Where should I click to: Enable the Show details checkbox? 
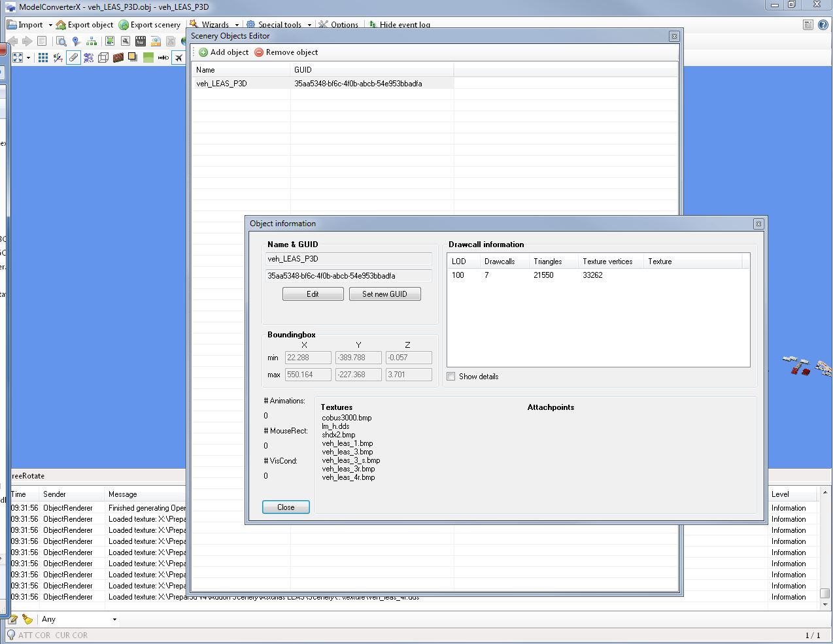coord(450,377)
